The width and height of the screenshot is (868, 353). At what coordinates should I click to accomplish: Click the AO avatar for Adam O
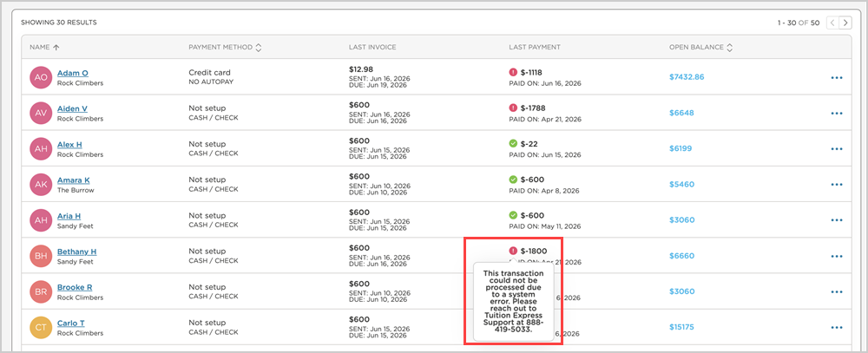pyautogui.click(x=41, y=77)
